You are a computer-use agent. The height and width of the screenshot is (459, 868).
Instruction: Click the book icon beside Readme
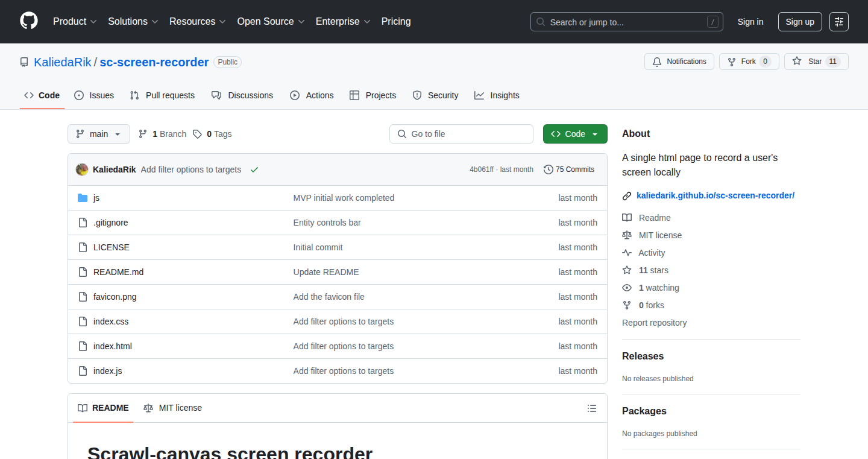click(627, 218)
